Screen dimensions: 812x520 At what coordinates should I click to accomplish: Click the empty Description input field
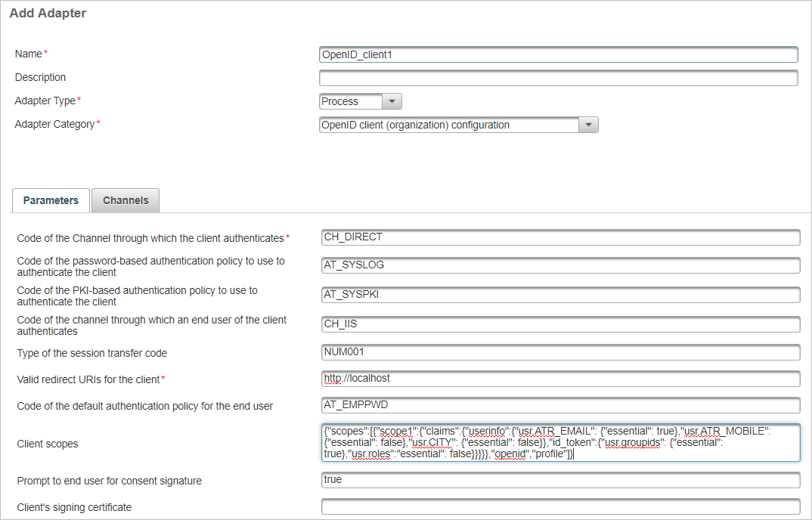[558, 79]
